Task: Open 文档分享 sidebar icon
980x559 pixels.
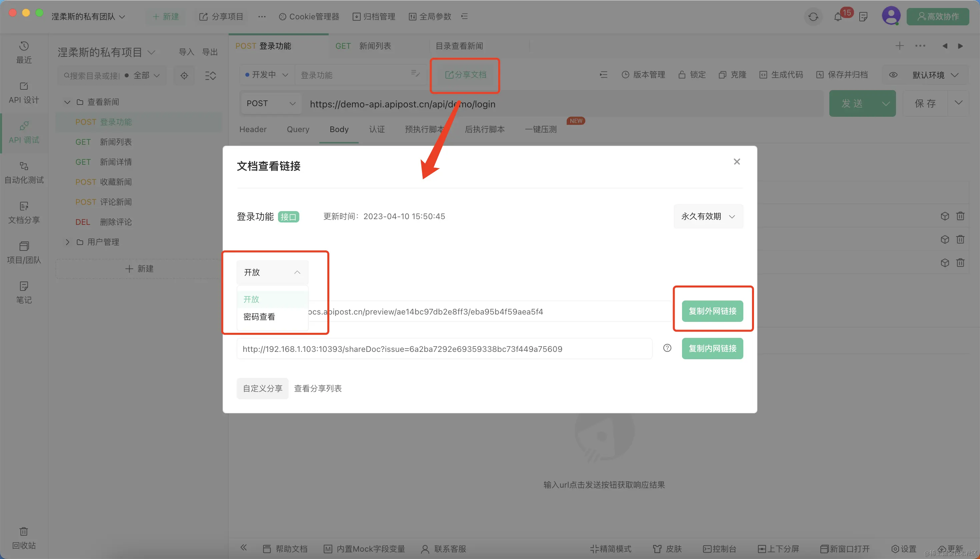Action: tap(24, 212)
